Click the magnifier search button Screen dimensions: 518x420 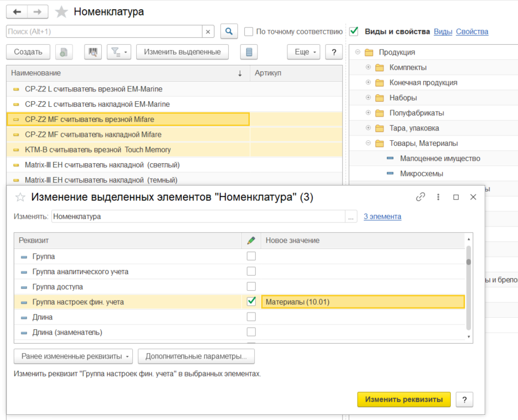tap(229, 32)
